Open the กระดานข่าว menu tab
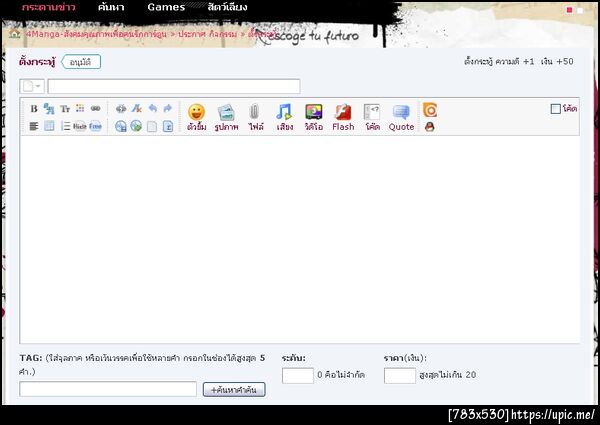The width and height of the screenshot is (600, 425). tap(49, 7)
